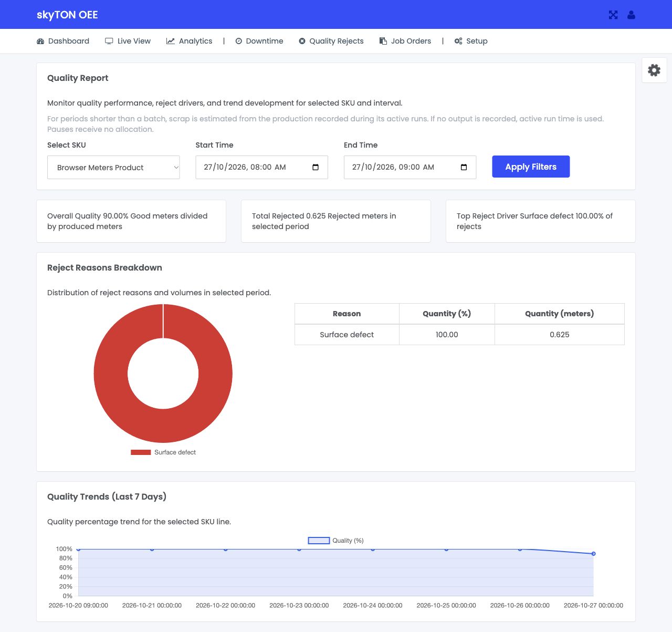Navigate to Job Orders

pos(405,41)
